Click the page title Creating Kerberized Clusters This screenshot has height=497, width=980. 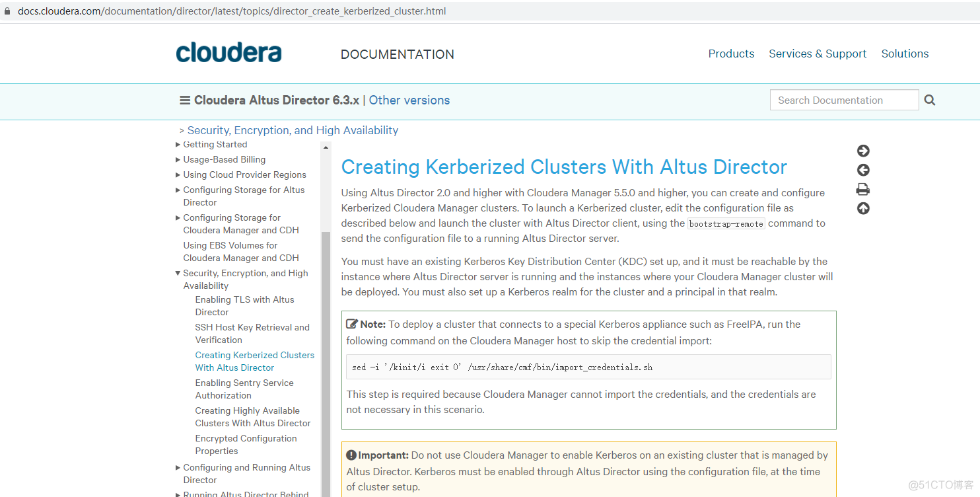tap(564, 167)
